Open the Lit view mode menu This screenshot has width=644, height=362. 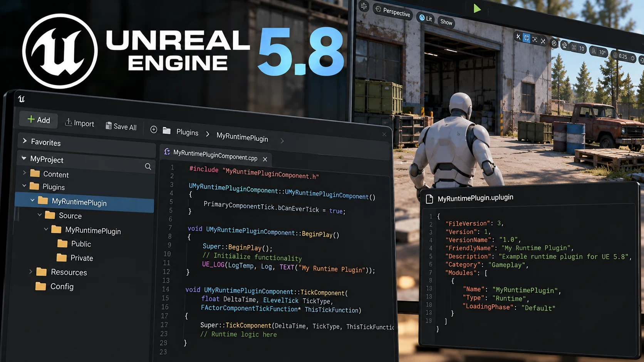[x=426, y=18]
